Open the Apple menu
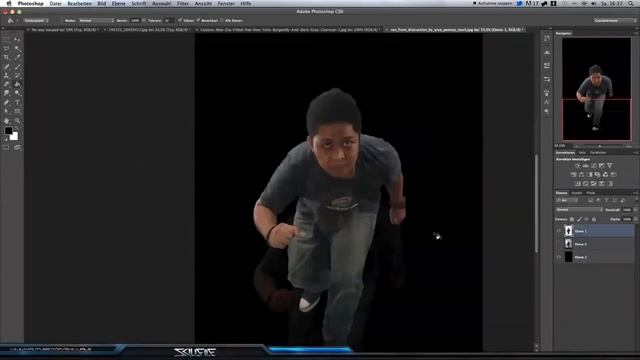Image resolution: width=640 pixels, height=360 pixels. coord(9,3)
